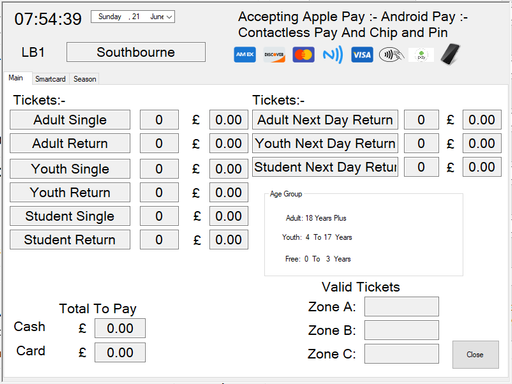The image size is (512, 384).
Task: Click the Southbourne location button
Action: [x=136, y=52]
